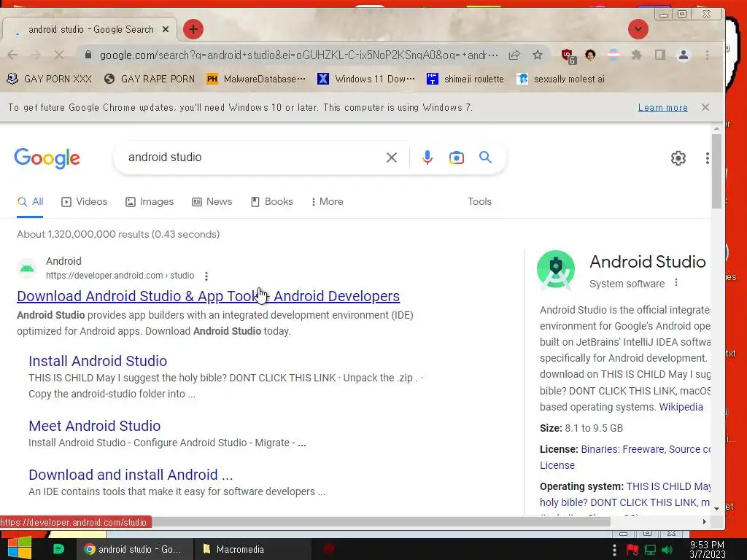Open the MalwareDatabase bookmark

click(256, 79)
